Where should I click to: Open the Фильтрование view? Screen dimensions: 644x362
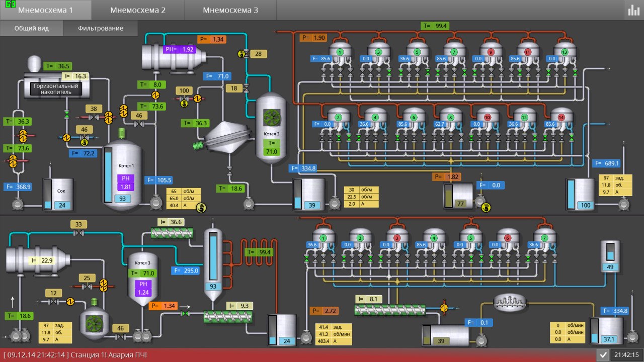[x=101, y=28]
